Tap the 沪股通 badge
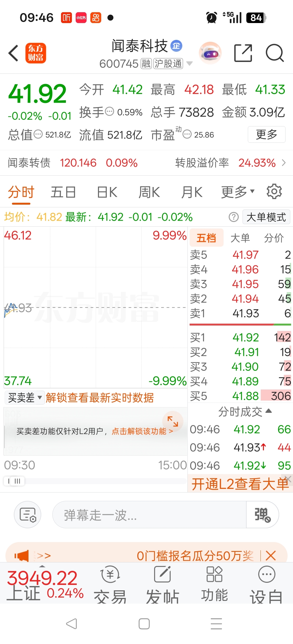Image resolution: width=293 pixels, height=644 pixels. [168, 64]
